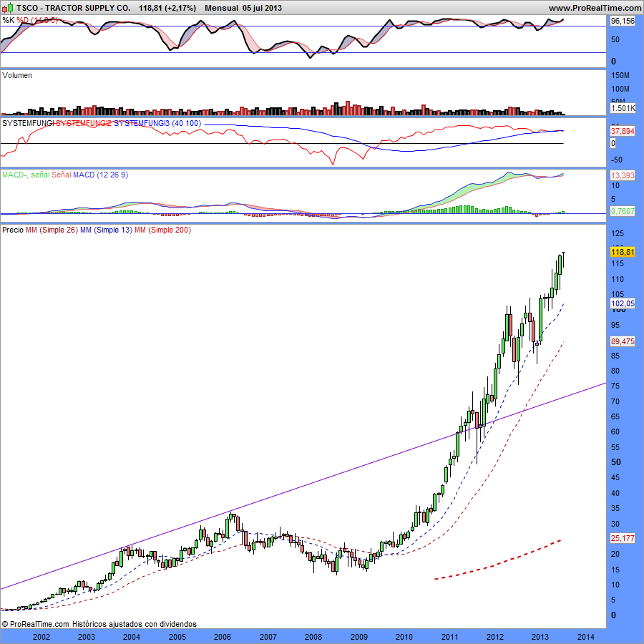Click the Volumen panel label
Viewport: 644px width, 644px height.
pos(17,75)
